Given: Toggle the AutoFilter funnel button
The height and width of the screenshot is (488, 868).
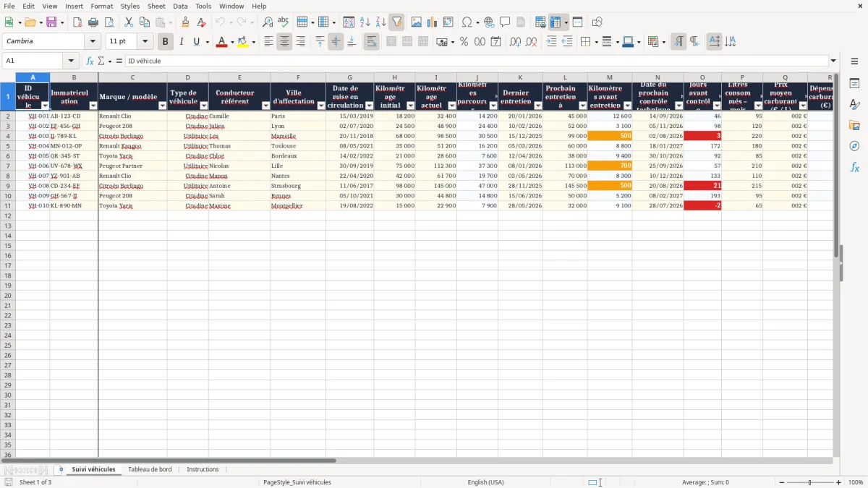Looking at the screenshot, I should click(x=396, y=22).
